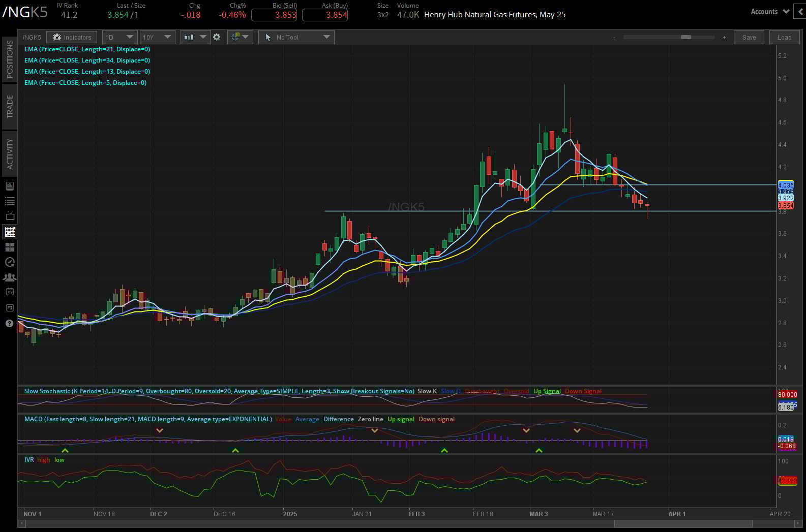Click the MAR 3 date axis label
This screenshot has width=806, height=532.
tap(539, 514)
